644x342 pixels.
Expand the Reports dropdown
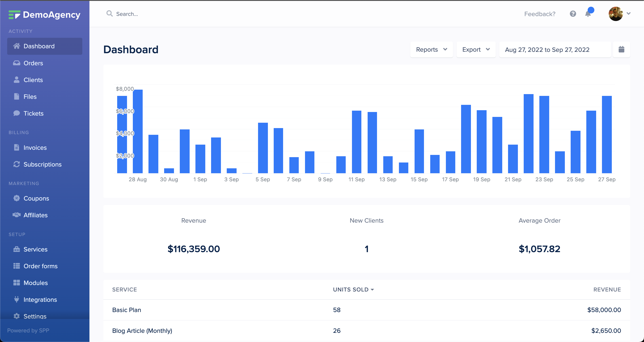pos(431,49)
